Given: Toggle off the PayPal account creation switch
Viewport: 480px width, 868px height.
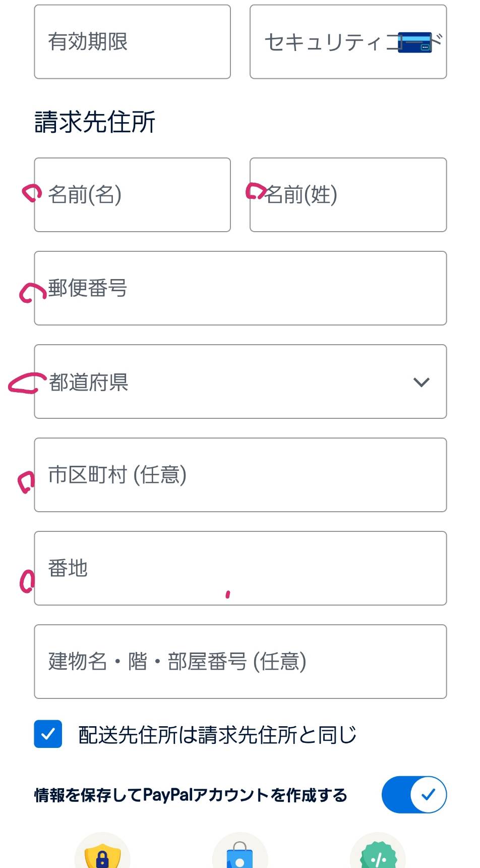Looking at the screenshot, I should (414, 795).
